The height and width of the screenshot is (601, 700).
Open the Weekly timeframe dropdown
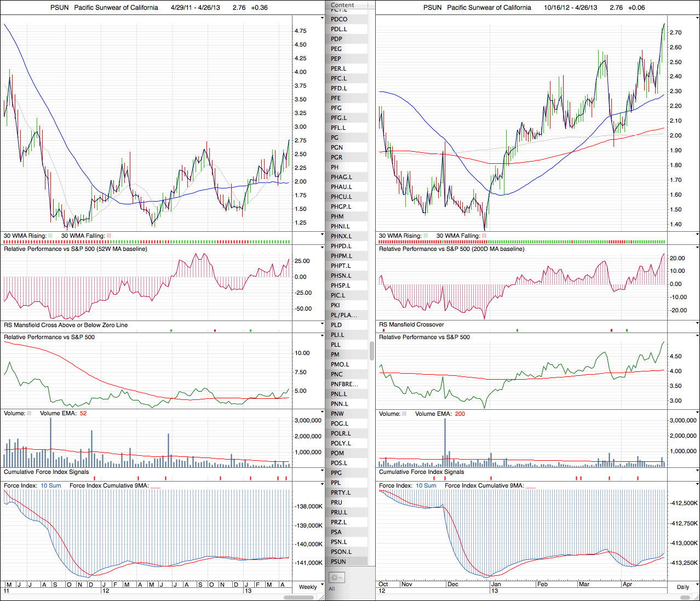308,587
